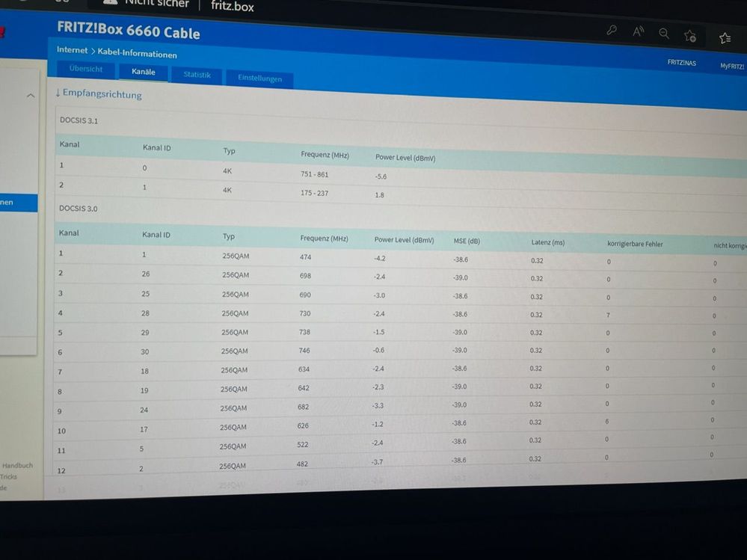The width and height of the screenshot is (747, 560).
Task: Click the frequency 730 cell
Action: click(x=305, y=313)
